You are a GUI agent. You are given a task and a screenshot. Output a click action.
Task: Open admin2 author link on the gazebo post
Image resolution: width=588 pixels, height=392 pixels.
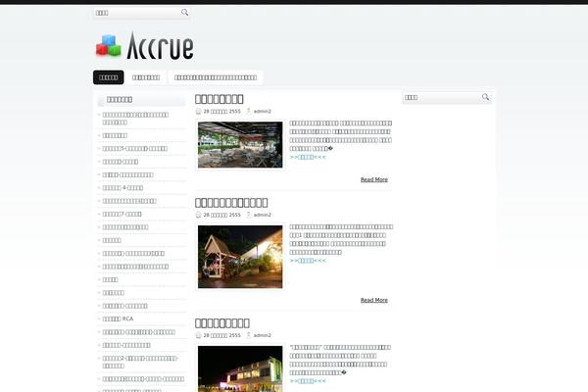[x=262, y=215]
